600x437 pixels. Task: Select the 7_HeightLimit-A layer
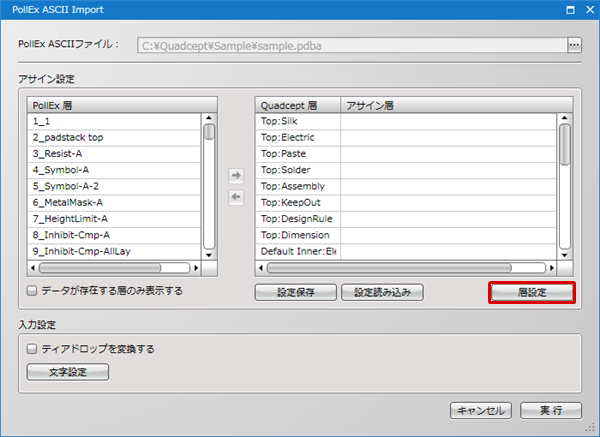114,219
